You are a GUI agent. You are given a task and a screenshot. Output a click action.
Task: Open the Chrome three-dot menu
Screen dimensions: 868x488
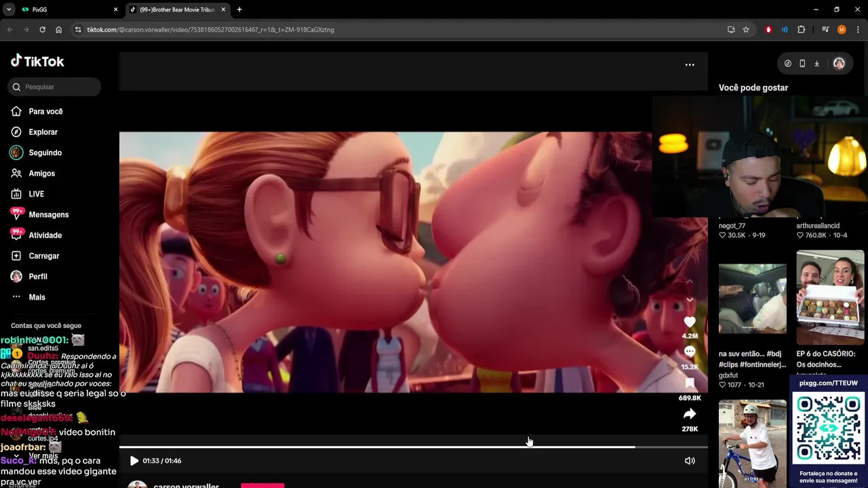pos(858,30)
